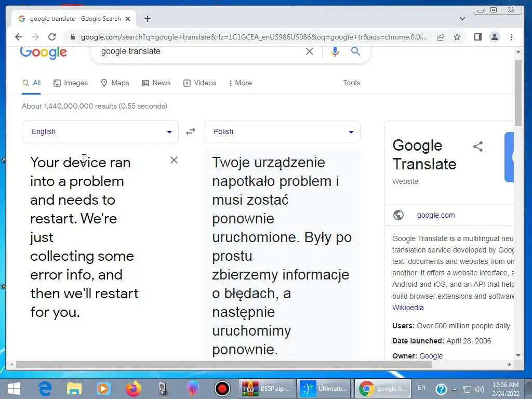This screenshot has width=532, height=399.
Task: Expand the English source language dropdown
Action: (100, 131)
